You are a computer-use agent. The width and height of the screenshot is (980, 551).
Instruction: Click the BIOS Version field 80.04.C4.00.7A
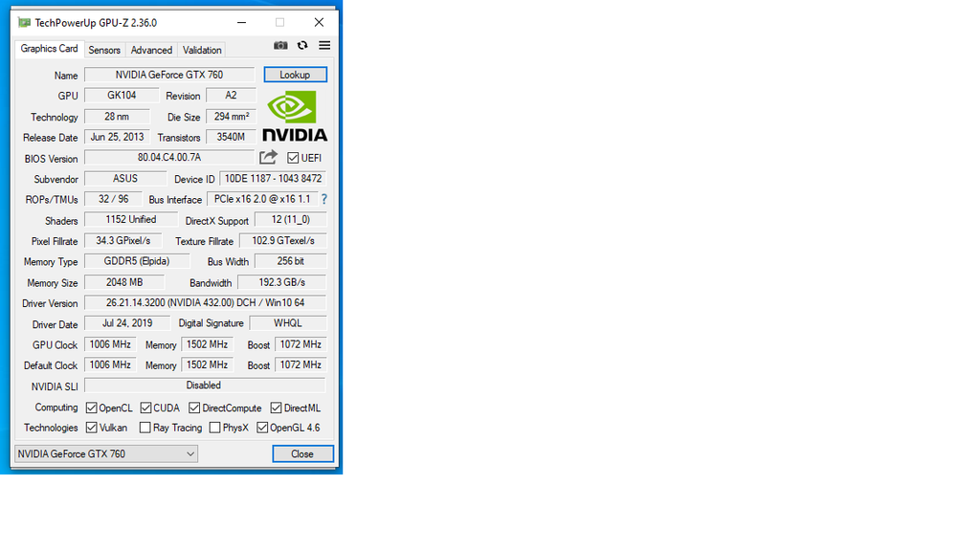[x=169, y=158]
